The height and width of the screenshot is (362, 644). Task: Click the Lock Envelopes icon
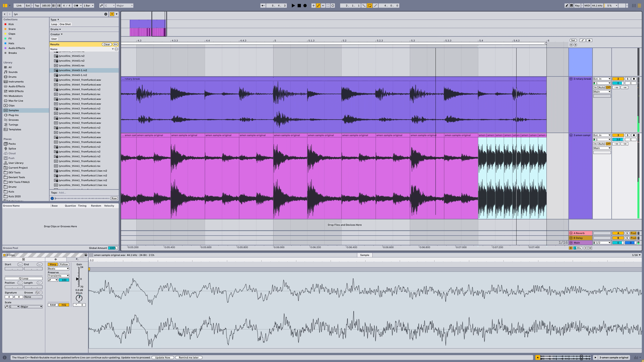point(589,40)
